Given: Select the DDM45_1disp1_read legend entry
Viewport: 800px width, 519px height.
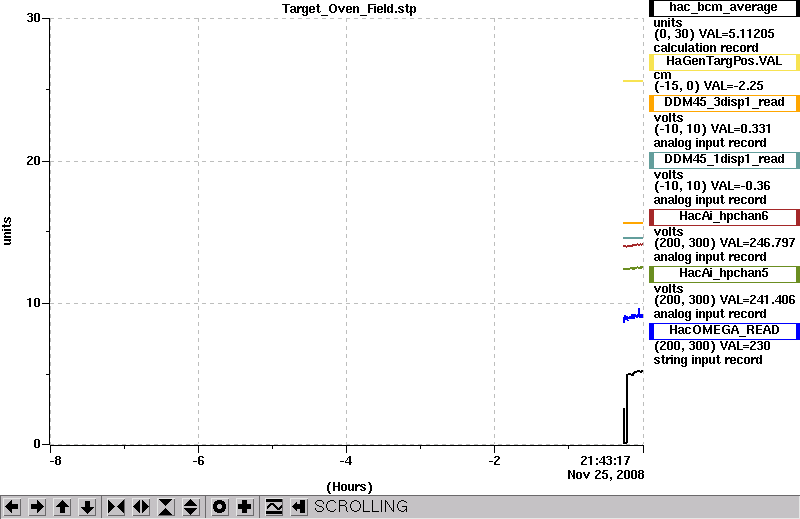Looking at the screenshot, I should [724, 160].
